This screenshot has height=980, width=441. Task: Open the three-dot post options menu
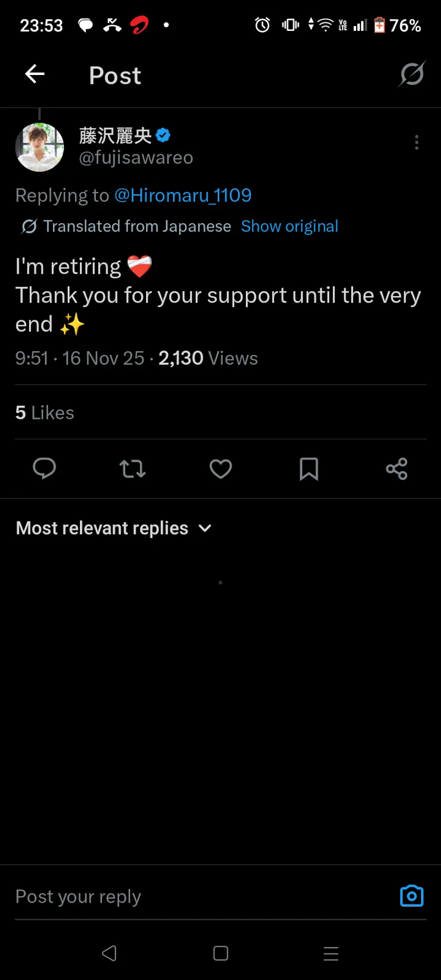pyautogui.click(x=416, y=143)
